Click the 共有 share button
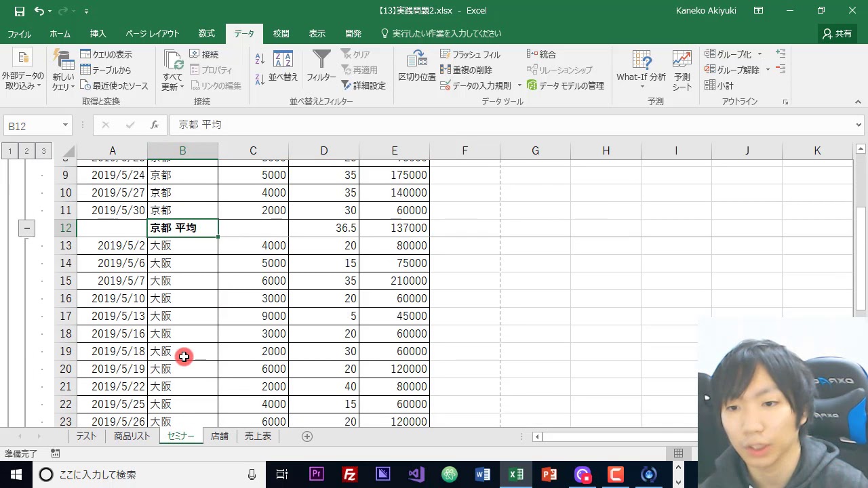Screen dimensions: 868x488 tap(837, 34)
